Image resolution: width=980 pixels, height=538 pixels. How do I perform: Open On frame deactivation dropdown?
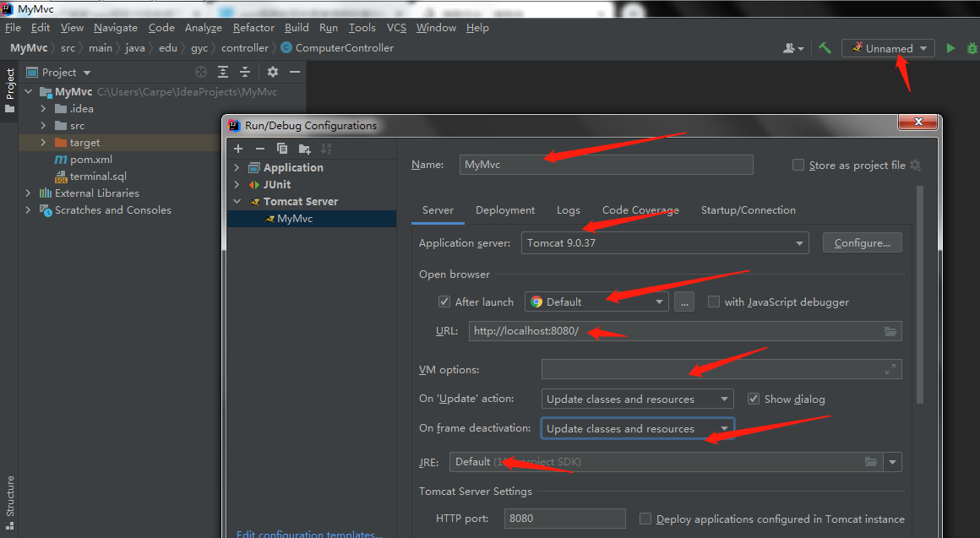coord(638,429)
